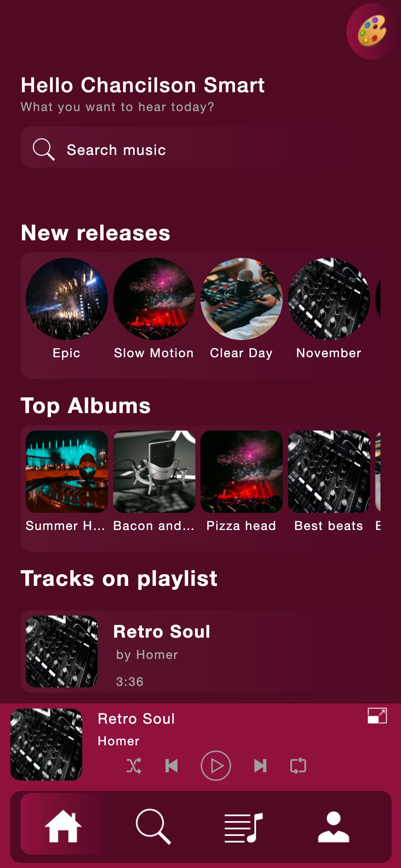Screen dimensions: 401x868
Task: Open the profile tab in bottom navigation
Action: [x=333, y=827]
